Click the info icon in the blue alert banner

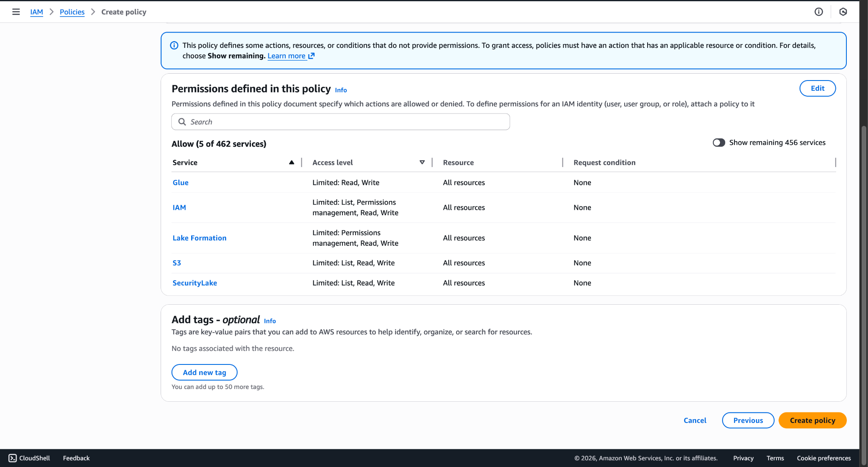[x=174, y=45]
